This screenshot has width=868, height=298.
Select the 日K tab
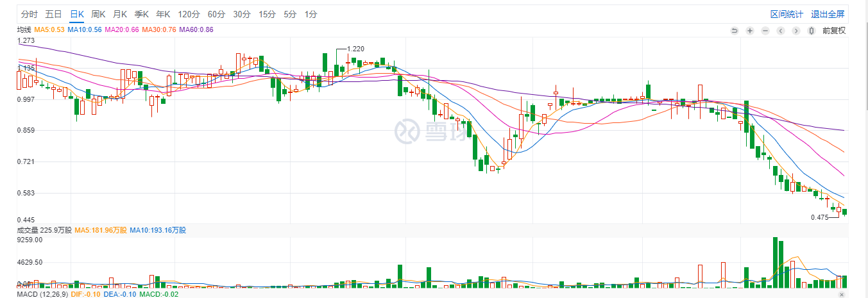coord(77,14)
